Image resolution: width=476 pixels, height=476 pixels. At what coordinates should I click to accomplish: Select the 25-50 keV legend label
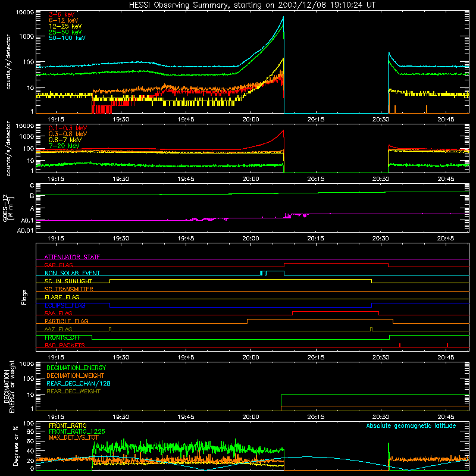click(x=65, y=32)
